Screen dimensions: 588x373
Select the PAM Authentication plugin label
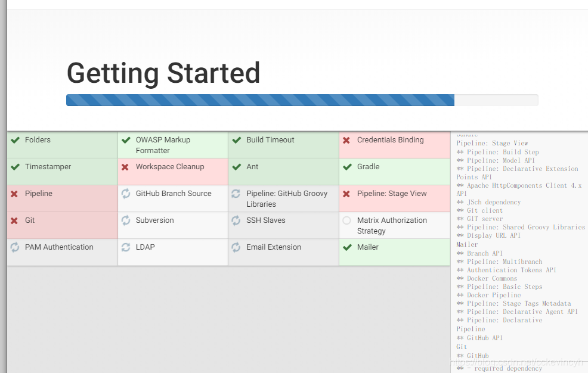point(59,247)
